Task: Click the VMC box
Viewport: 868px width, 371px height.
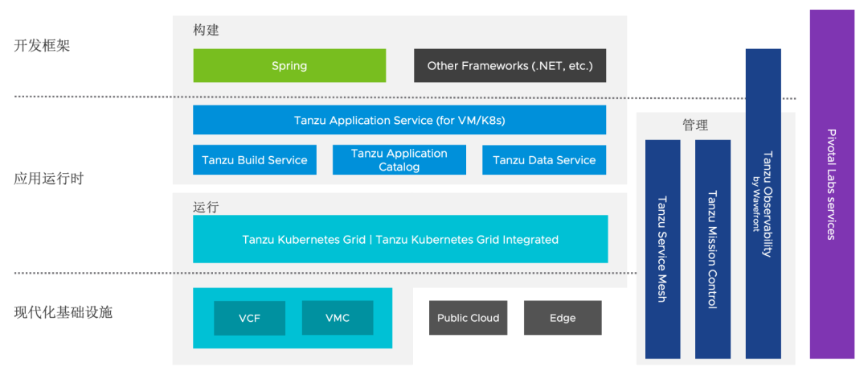Action: pos(337,319)
